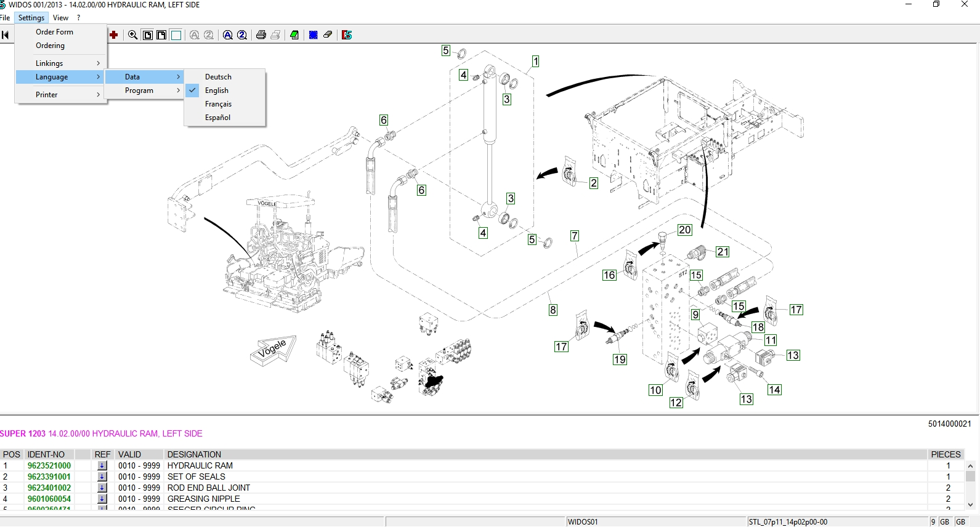Select the checked English language option

point(217,91)
